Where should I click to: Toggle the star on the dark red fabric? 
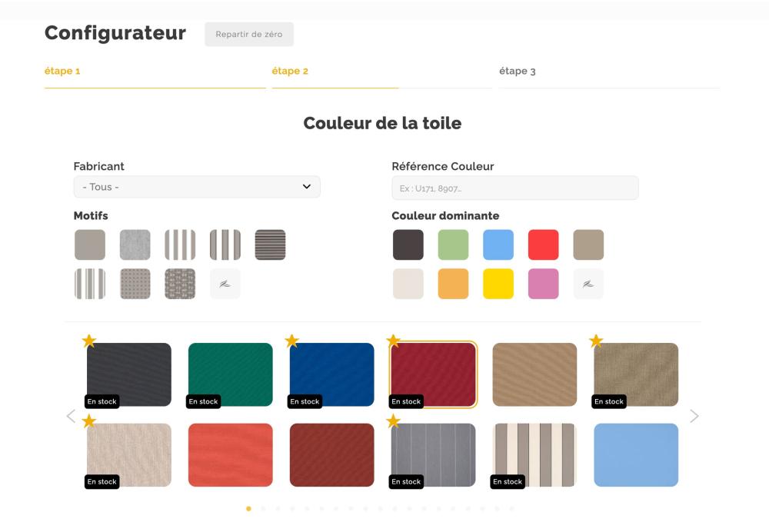tap(394, 338)
